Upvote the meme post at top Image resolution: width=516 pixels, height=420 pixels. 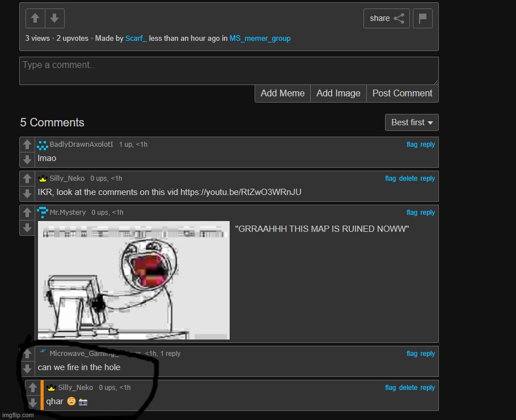pos(35,19)
